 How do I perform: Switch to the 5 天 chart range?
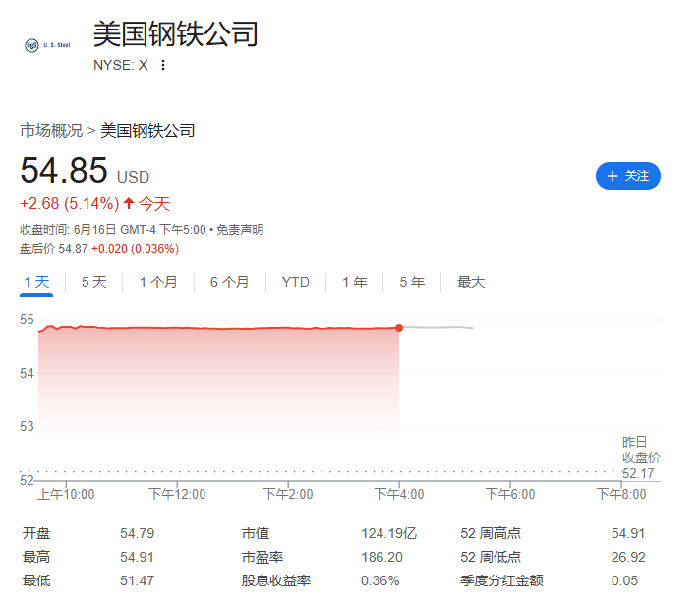click(x=93, y=282)
